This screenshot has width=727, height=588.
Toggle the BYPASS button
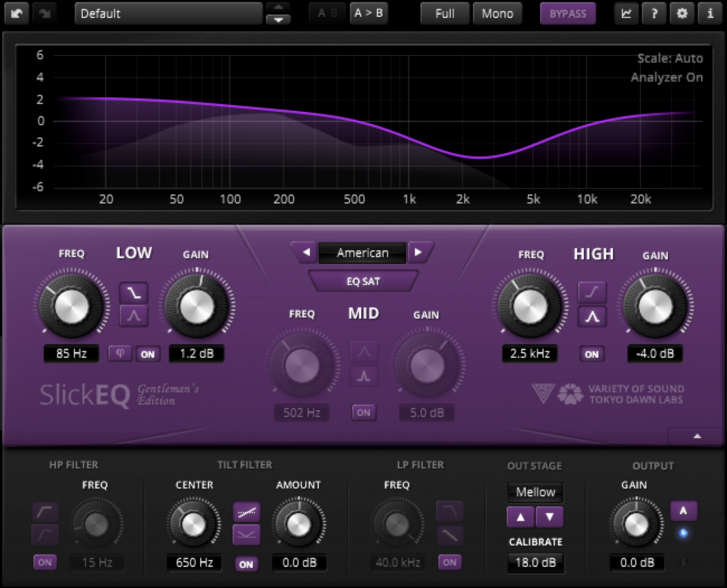(x=568, y=13)
